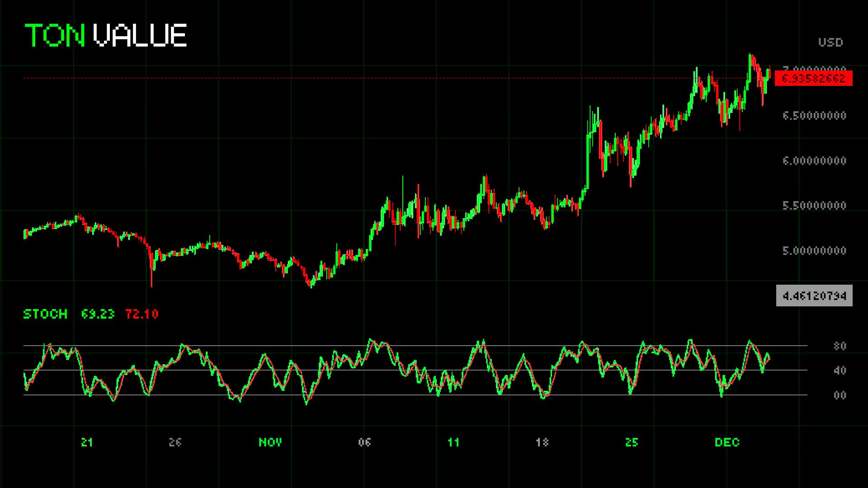Screen dimensions: 868x488
Task: Click the NOV month label
Action: (x=270, y=442)
